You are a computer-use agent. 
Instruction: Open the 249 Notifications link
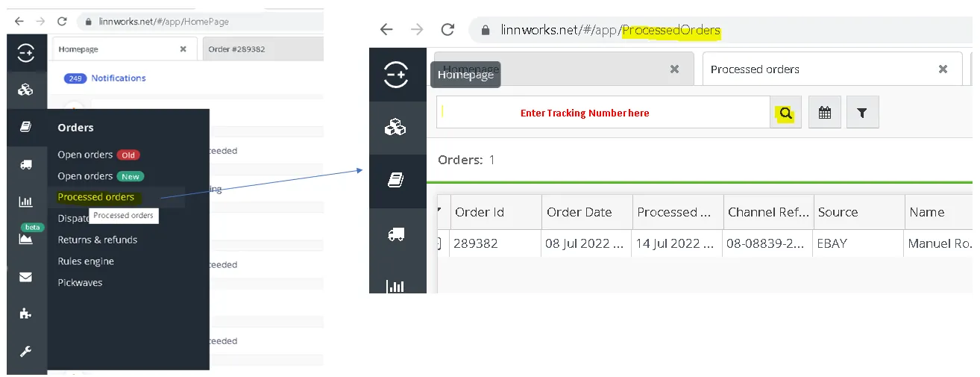click(105, 78)
